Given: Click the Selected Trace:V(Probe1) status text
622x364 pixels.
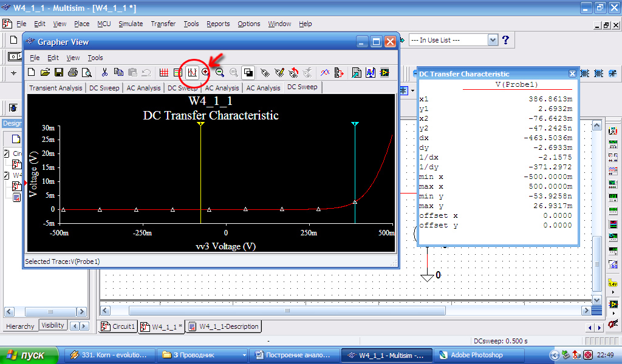Looking at the screenshot, I should tap(63, 261).
